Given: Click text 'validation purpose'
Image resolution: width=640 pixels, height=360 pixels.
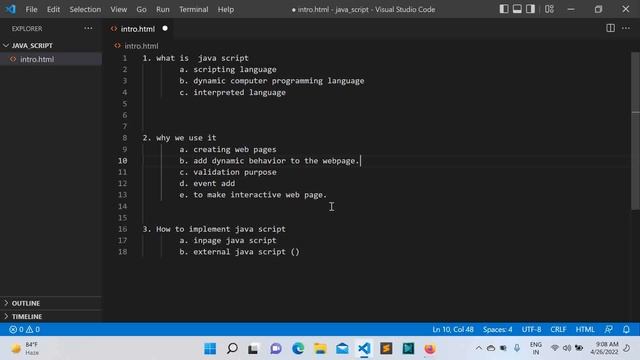Looking at the screenshot, I should (235, 172).
